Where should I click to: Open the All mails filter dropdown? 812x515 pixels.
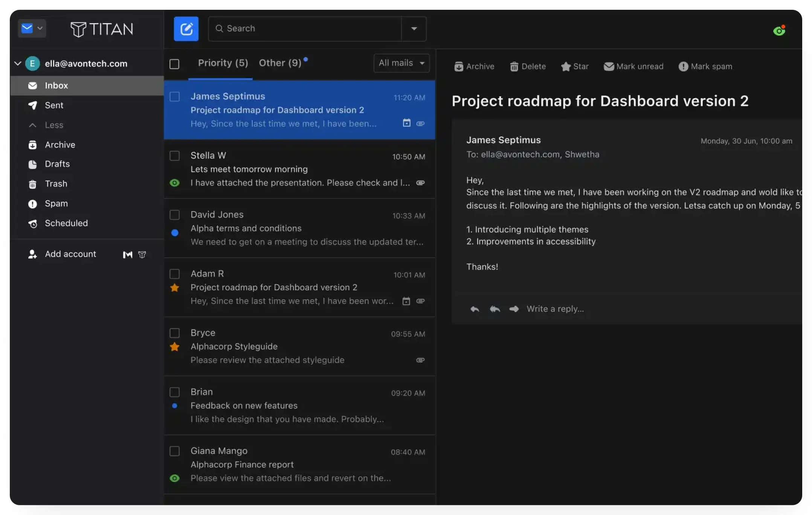[401, 63]
